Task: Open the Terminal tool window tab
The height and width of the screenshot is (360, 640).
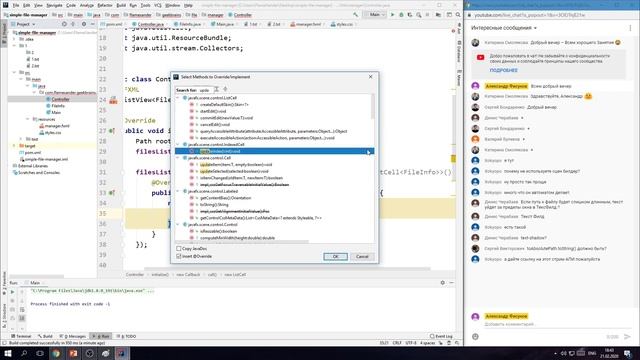Action: tap(21, 336)
